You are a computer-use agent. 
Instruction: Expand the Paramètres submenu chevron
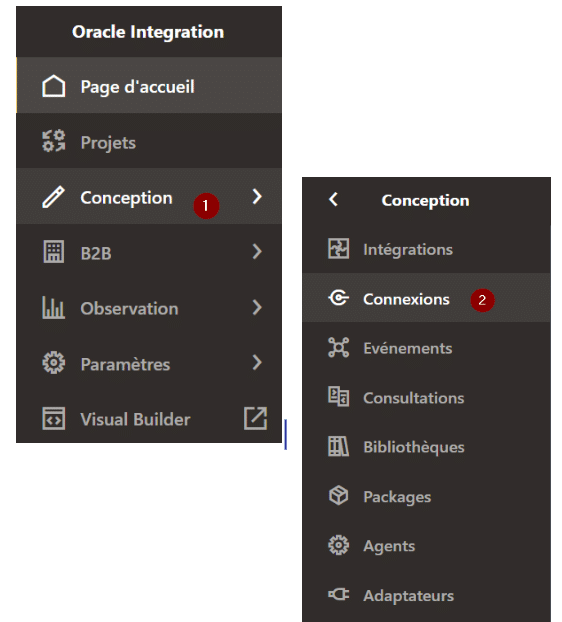pyautogui.click(x=257, y=362)
